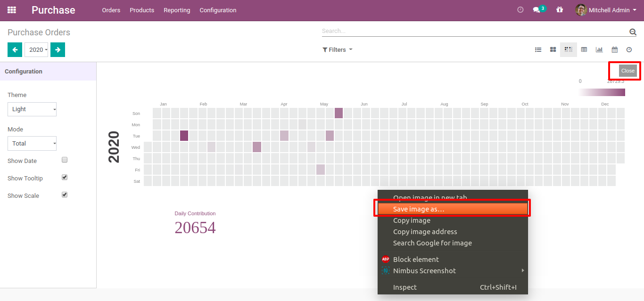Switch to pivot table view
The width and height of the screenshot is (644, 301).
point(584,49)
